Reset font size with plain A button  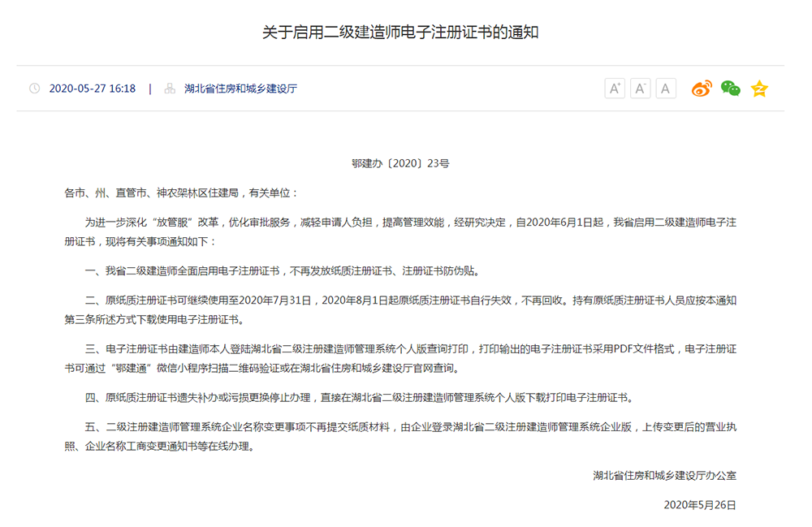point(666,89)
